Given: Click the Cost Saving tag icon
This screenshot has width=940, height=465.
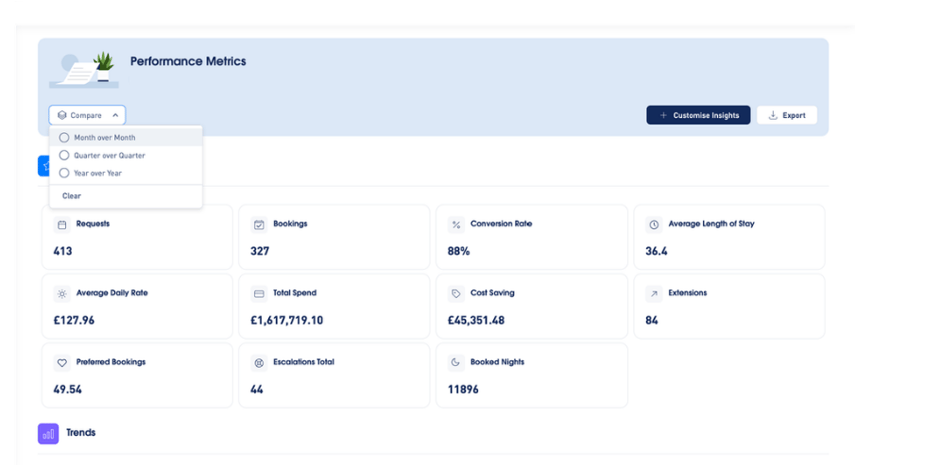Looking at the screenshot, I should pyautogui.click(x=456, y=294).
